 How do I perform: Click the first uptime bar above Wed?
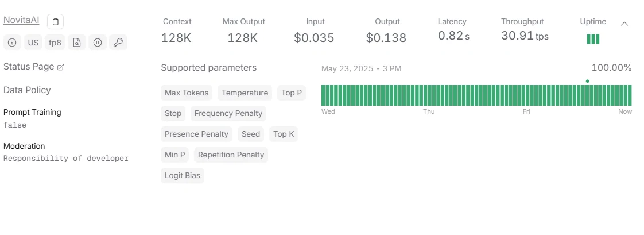[x=323, y=95]
